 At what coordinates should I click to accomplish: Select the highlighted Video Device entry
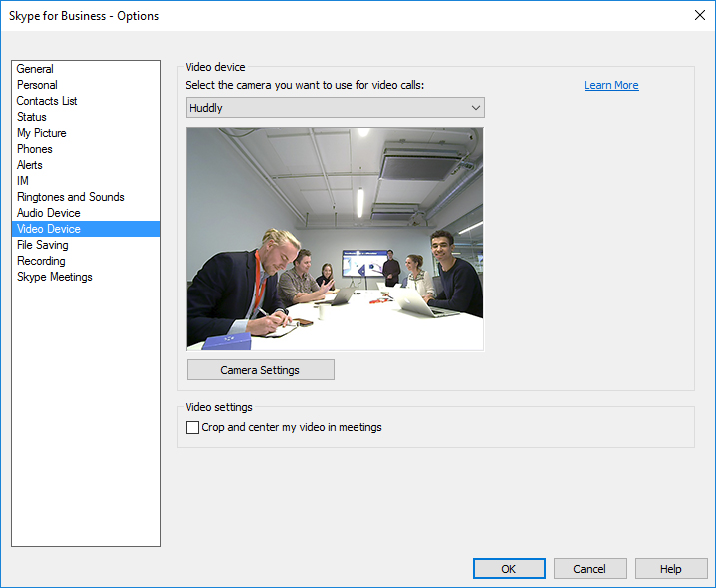tap(86, 229)
